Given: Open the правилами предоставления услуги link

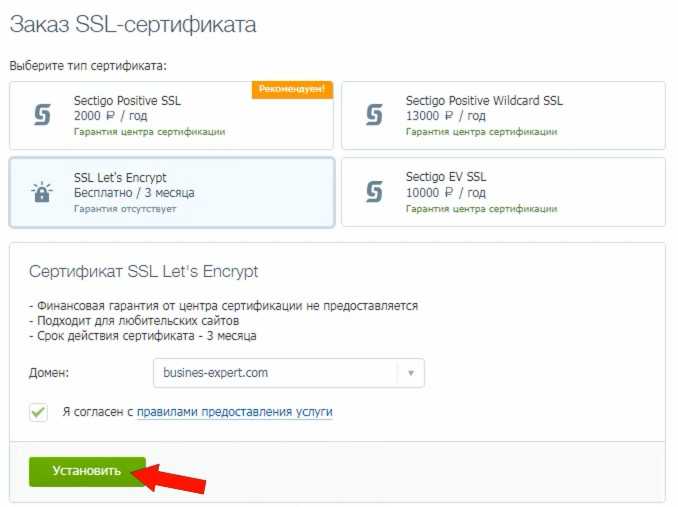Looking at the screenshot, I should coord(235,412).
